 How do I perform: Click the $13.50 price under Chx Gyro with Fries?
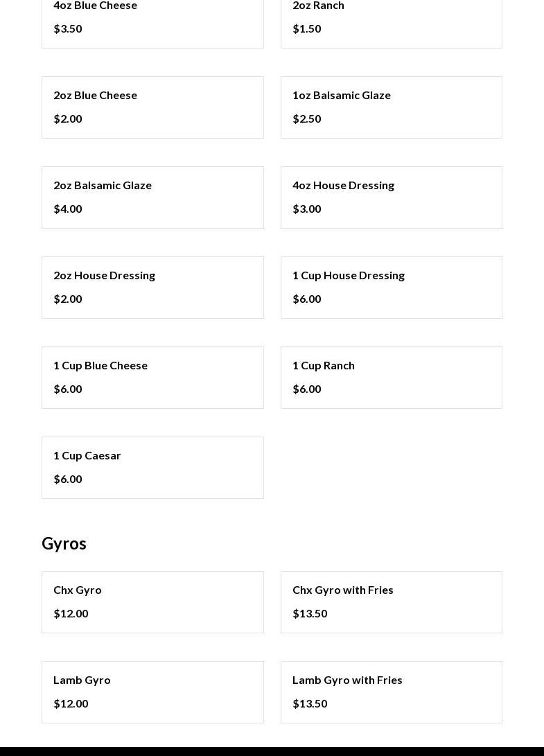tap(310, 613)
